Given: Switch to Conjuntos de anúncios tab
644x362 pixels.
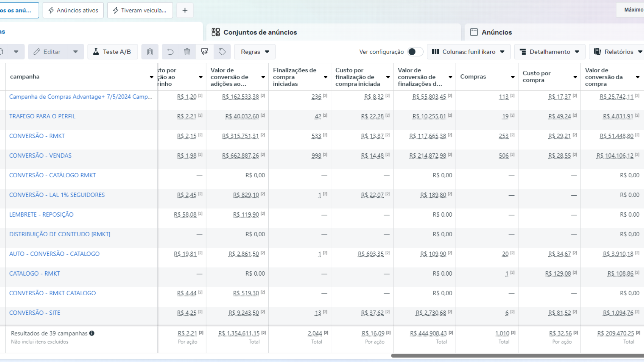Looking at the screenshot, I should (x=333, y=32).
